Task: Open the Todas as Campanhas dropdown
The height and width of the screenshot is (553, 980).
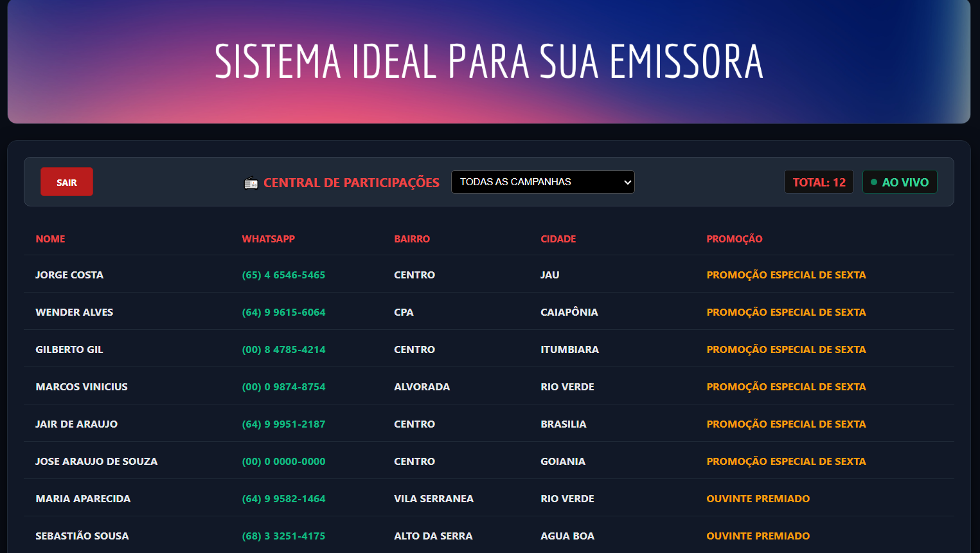Action: click(x=542, y=182)
